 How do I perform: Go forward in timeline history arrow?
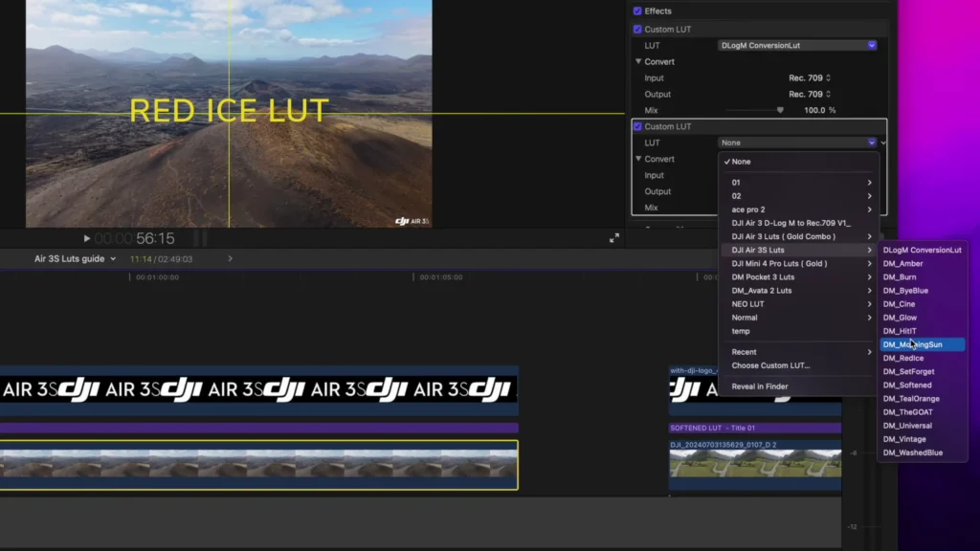[230, 258]
